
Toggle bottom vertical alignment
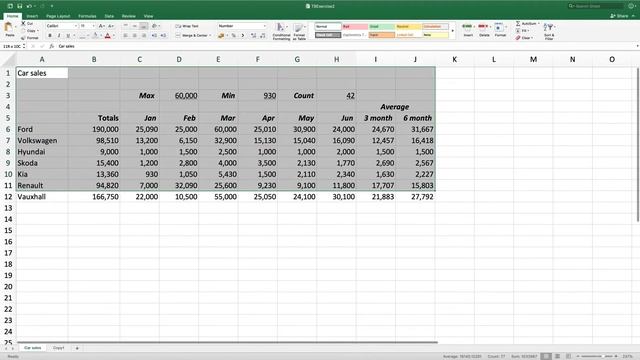pyautogui.click(x=143, y=26)
